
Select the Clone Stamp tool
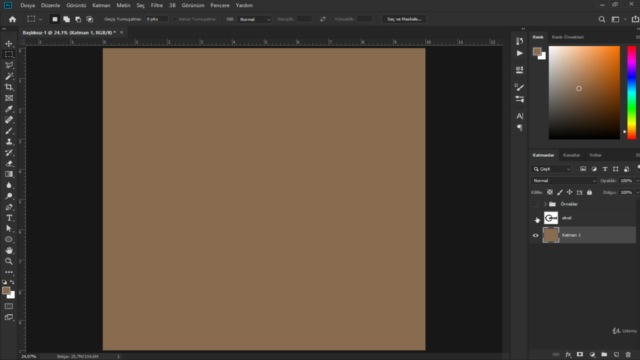9,142
